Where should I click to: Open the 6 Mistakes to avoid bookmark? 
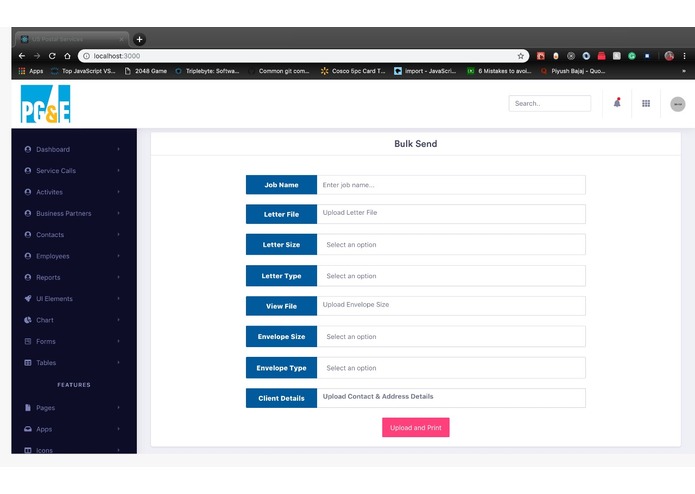point(499,71)
